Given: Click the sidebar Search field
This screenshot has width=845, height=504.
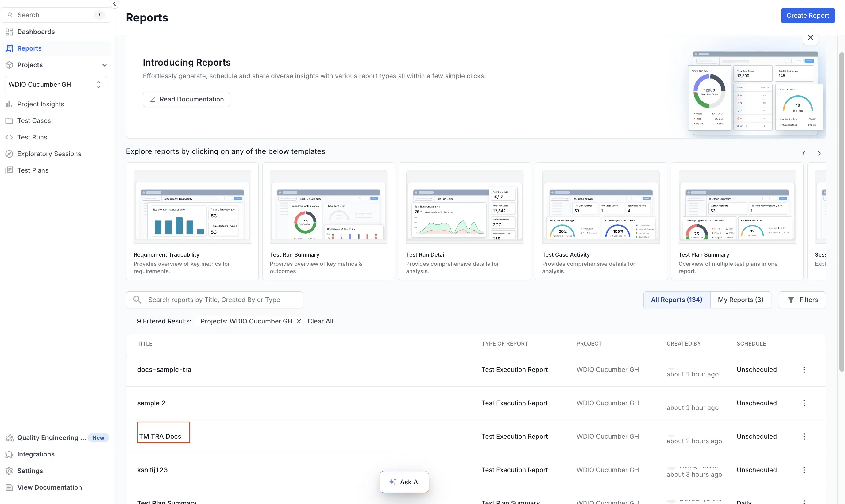Looking at the screenshot, I should click(56, 15).
